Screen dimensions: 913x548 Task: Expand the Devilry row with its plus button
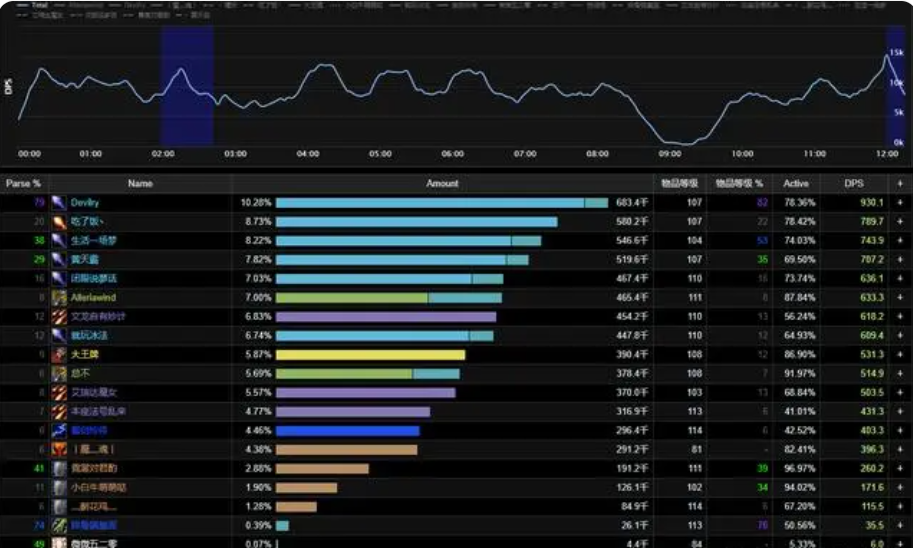pos(900,203)
